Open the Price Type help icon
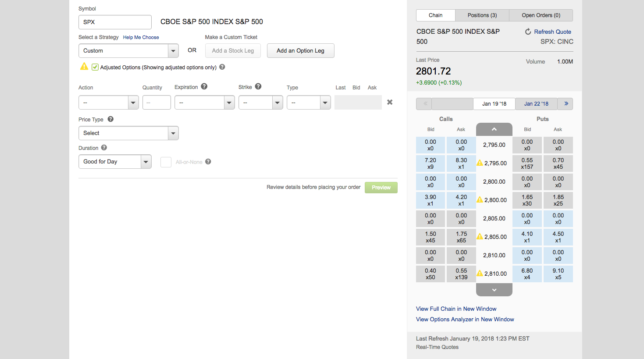Image resolution: width=644 pixels, height=359 pixels. coord(110,119)
